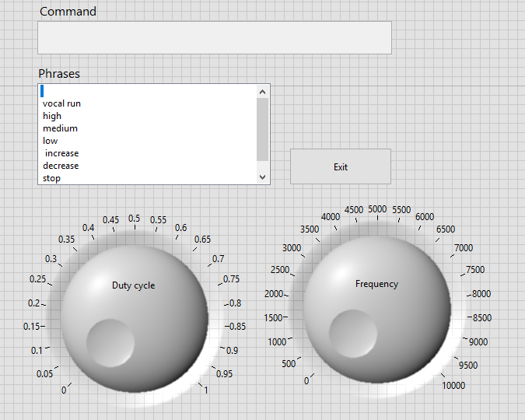Click the Exit button
Screen dimensions: 525x420
(x=340, y=166)
